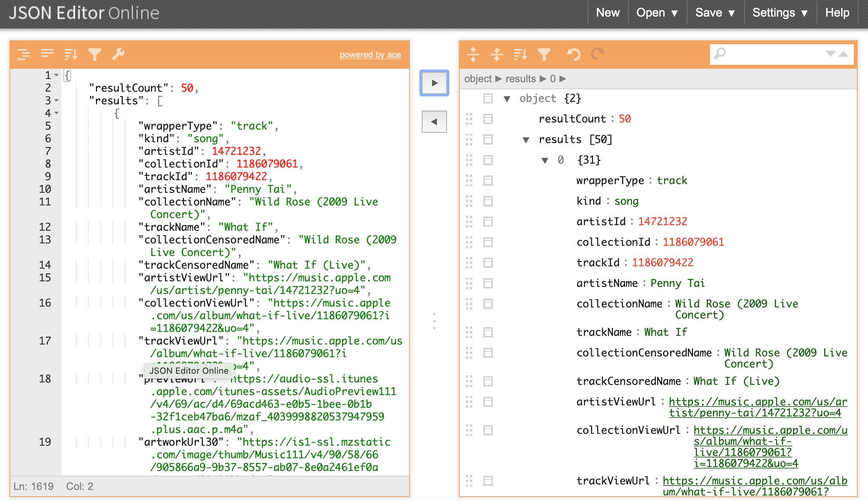Open the Help menu

[837, 12]
